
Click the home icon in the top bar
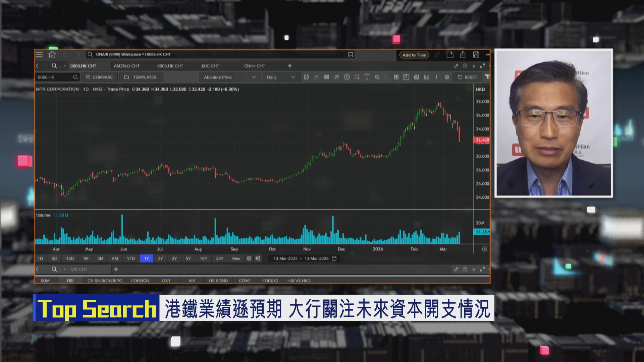(x=51, y=54)
